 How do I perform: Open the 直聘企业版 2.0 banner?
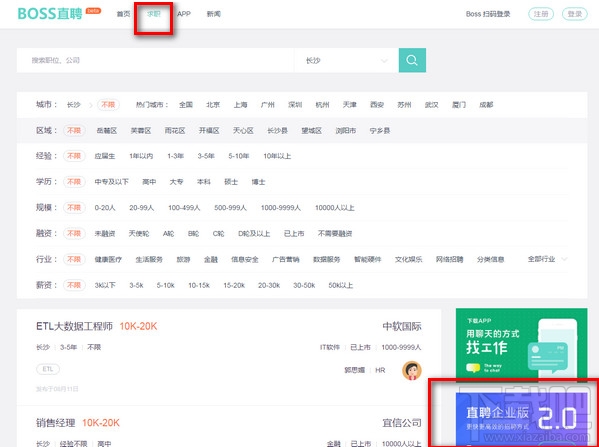[x=521, y=419]
